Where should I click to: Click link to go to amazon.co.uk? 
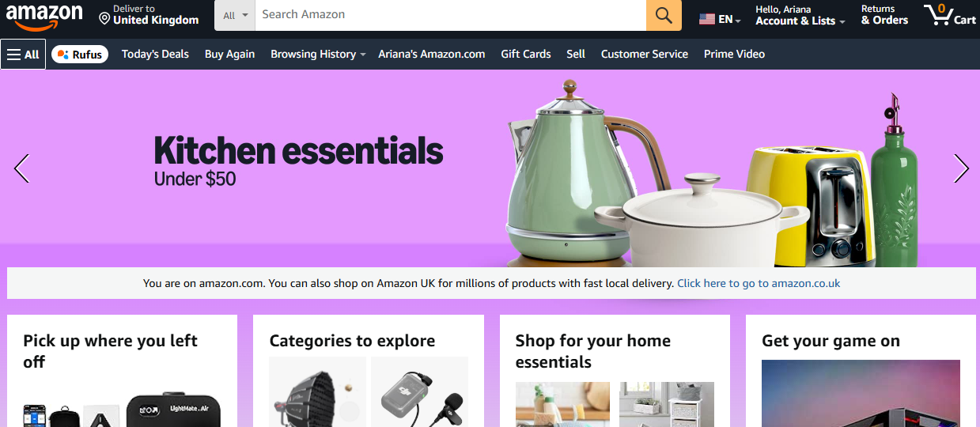[759, 283]
